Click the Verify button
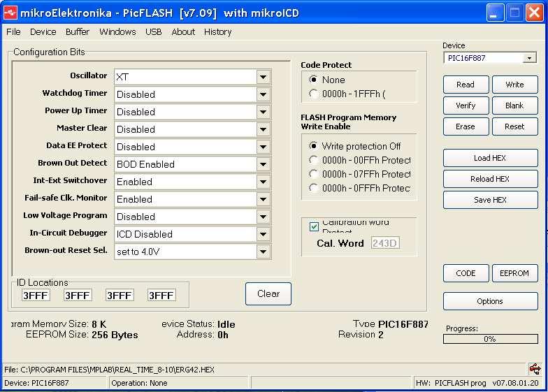Viewport: 548px width, 392px height. click(x=466, y=106)
